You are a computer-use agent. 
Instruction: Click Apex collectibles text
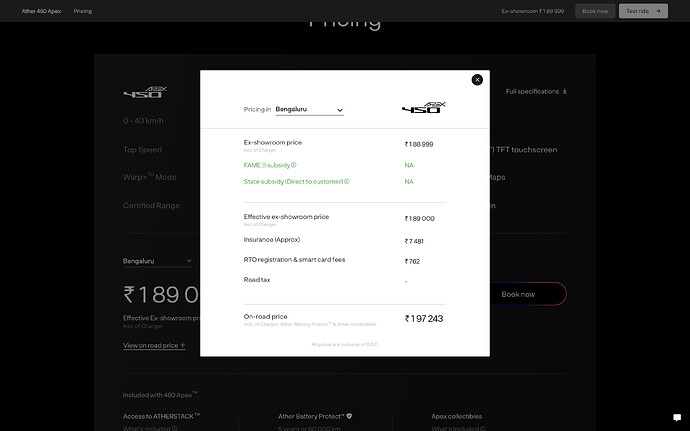click(457, 416)
